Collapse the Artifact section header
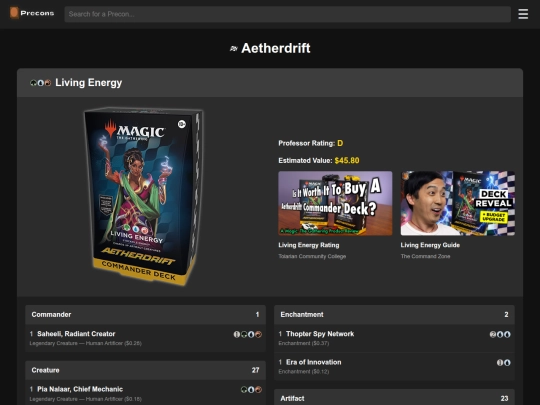Screen dimensions: 540x405 [394, 398]
